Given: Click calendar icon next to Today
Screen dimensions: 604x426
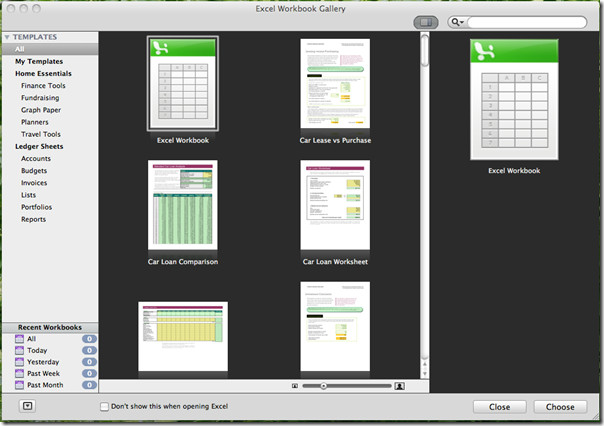Looking at the screenshot, I should tap(19, 351).
